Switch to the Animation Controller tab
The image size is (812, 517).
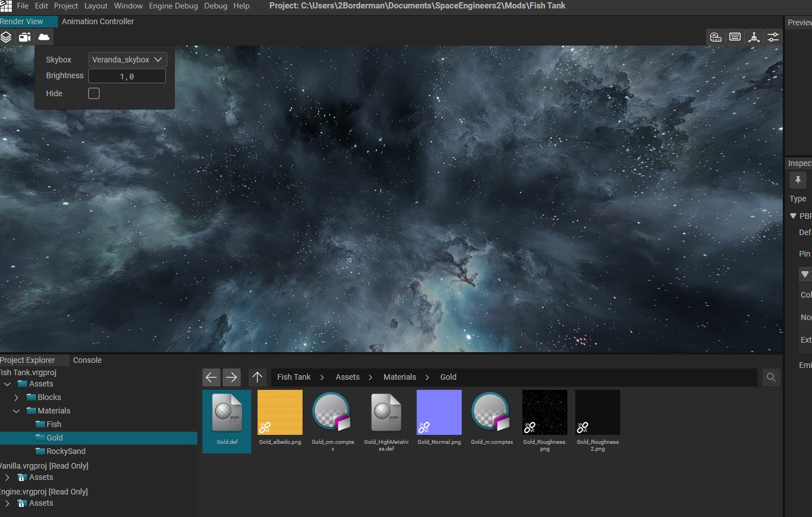pos(98,21)
